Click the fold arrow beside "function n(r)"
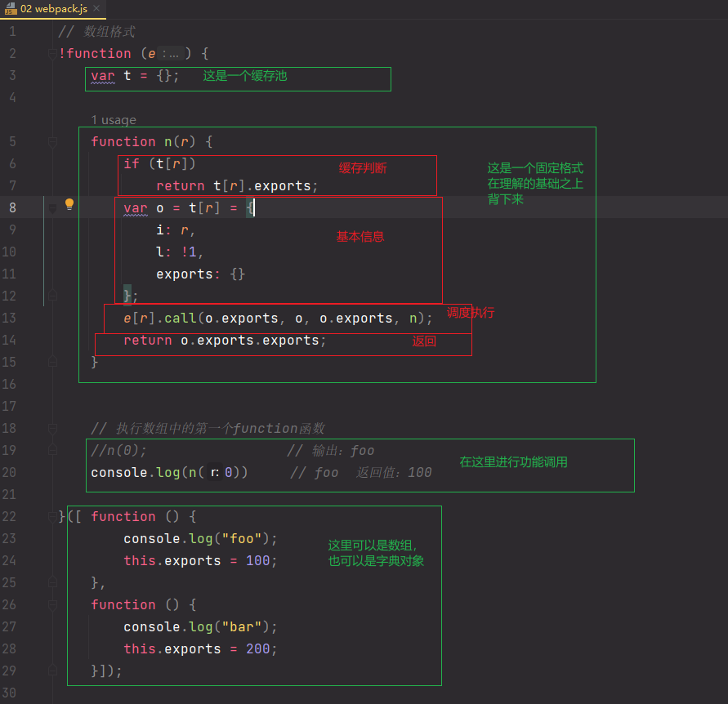Image resolution: width=728 pixels, height=704 pixels. pos(51,141)
